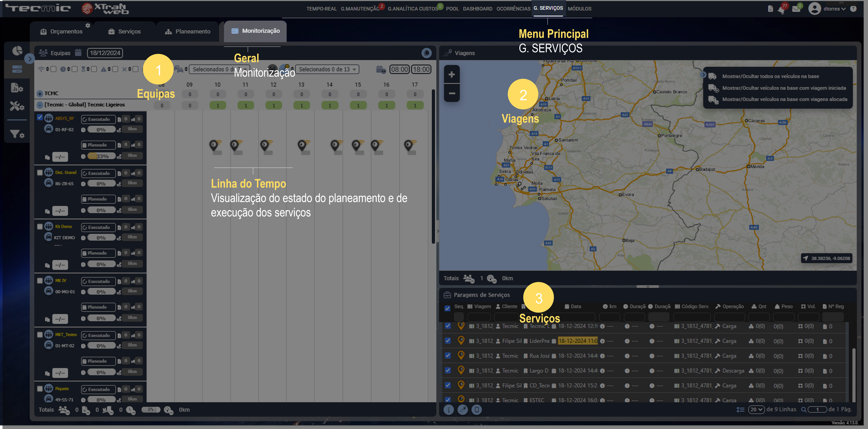The image size is (868, 429).
Task: Click the 08:00 start time button
Action: coord(399,69)
